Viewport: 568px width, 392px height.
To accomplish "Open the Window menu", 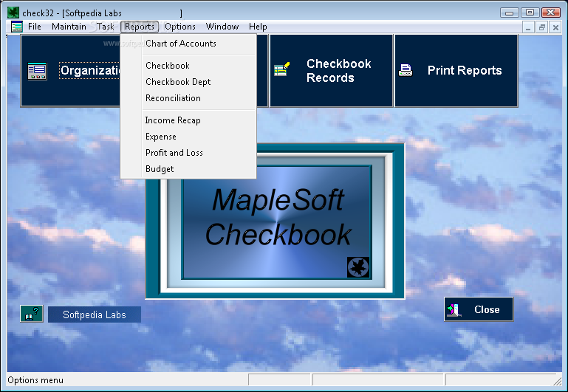I will pyautogui.click(x=222, y=27).
